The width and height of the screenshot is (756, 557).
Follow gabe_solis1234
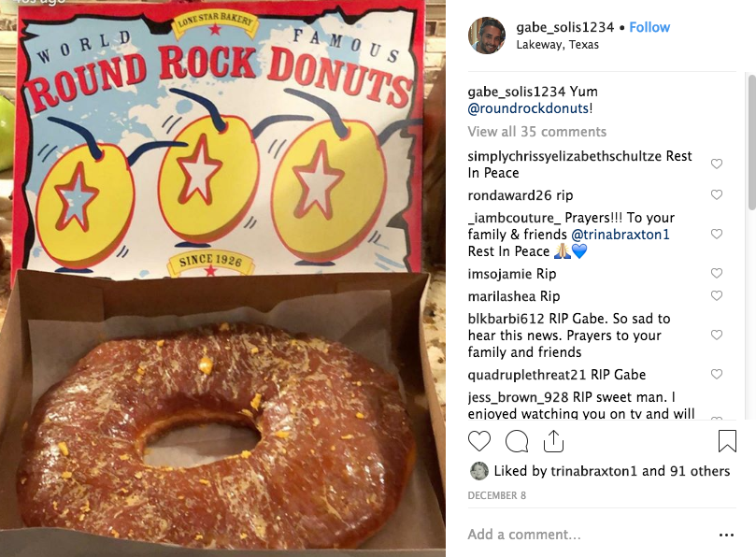tap(649, 27)
